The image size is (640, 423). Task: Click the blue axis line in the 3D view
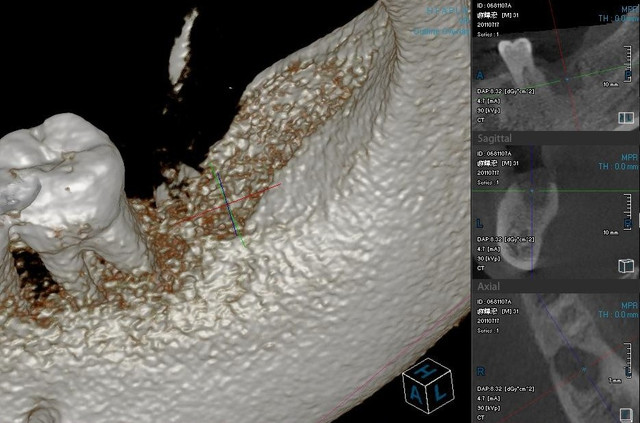[227, 204]
